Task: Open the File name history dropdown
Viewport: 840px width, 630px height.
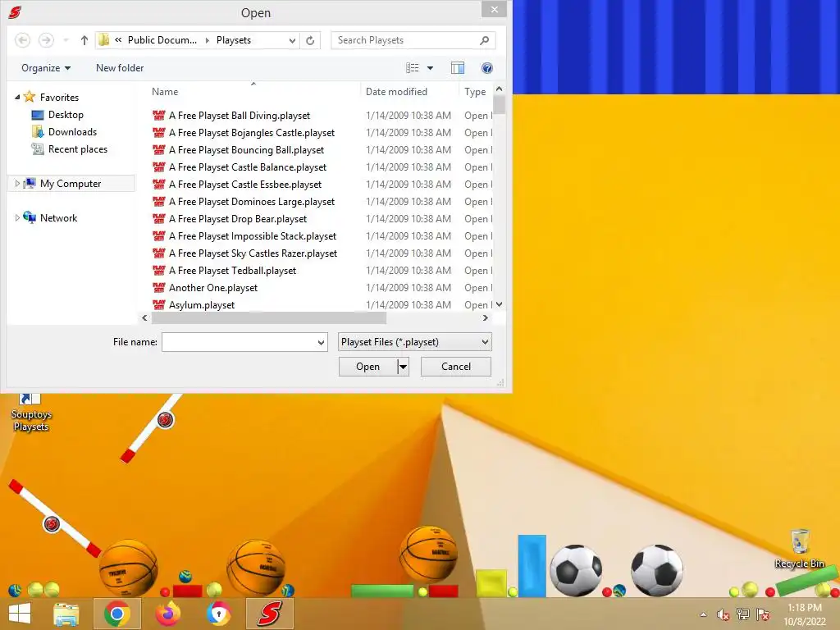Action: (x=321, y=342)
